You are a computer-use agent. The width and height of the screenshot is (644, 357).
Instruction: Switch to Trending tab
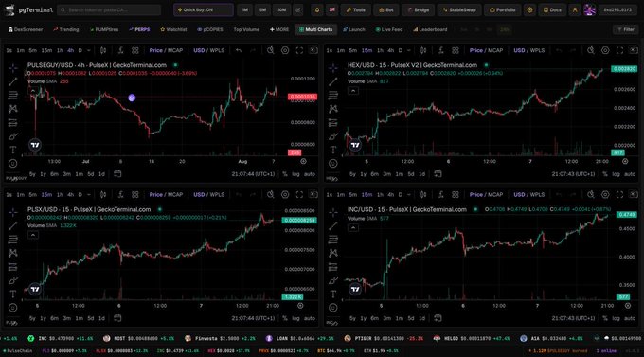pyautogui.click(x=65, y=29)
